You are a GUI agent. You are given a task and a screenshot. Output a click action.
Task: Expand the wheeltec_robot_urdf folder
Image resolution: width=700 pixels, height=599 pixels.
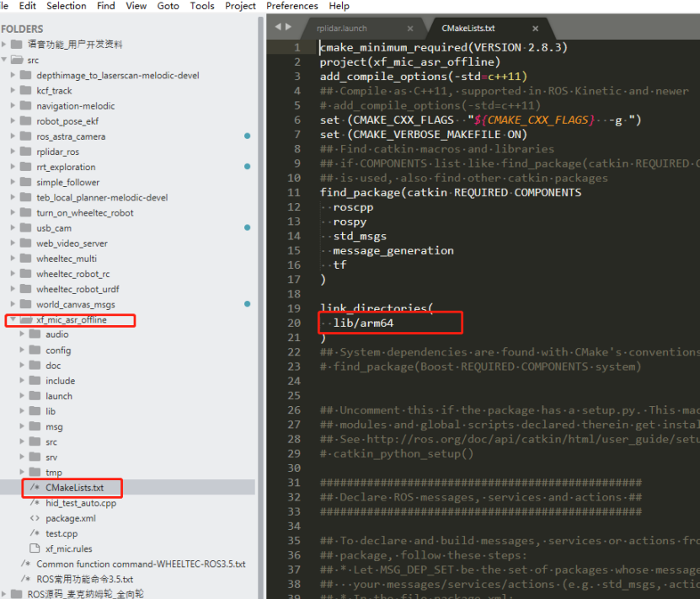coord(13,289)
